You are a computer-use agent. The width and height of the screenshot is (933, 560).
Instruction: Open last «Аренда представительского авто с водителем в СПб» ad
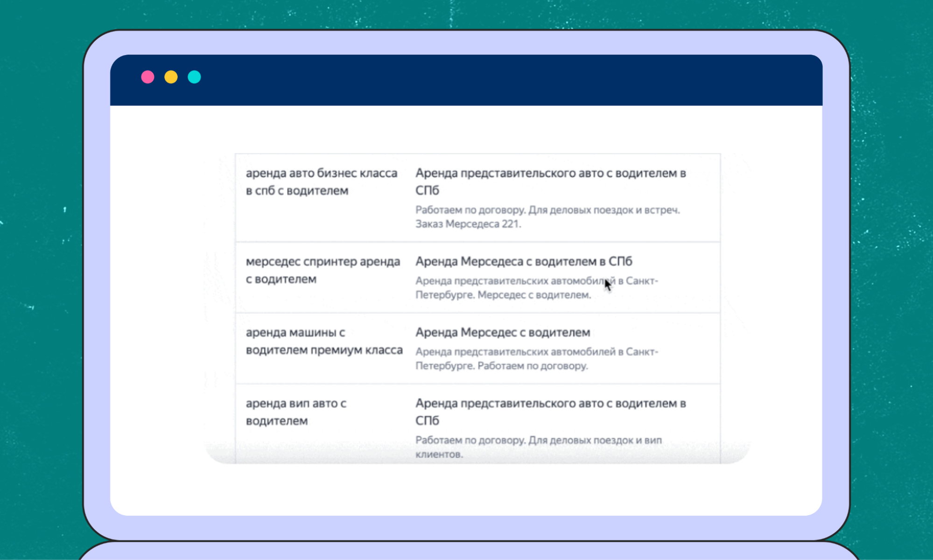click(551, 412)
